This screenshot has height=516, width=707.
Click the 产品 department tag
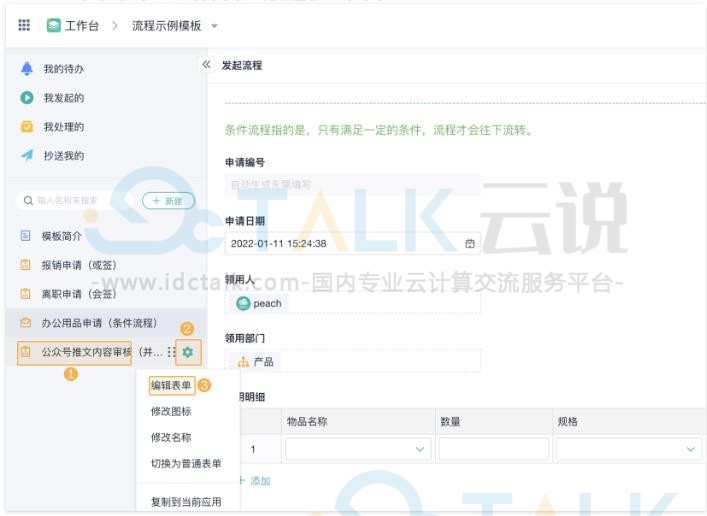256,362
